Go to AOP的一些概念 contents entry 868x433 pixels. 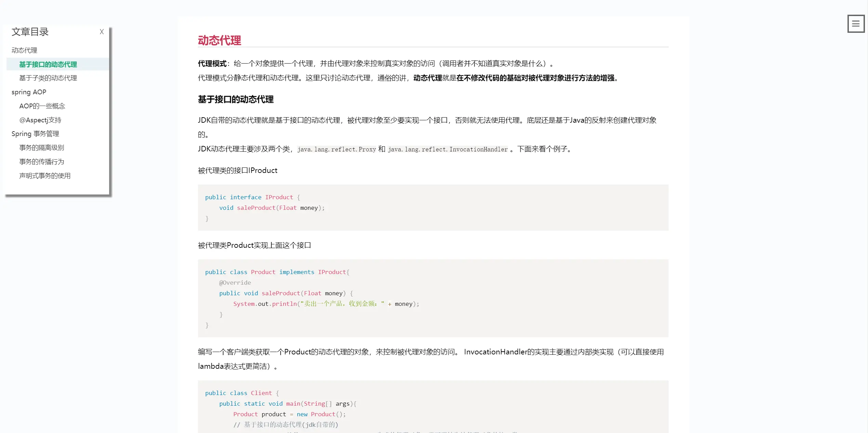(x=42, y=106)
